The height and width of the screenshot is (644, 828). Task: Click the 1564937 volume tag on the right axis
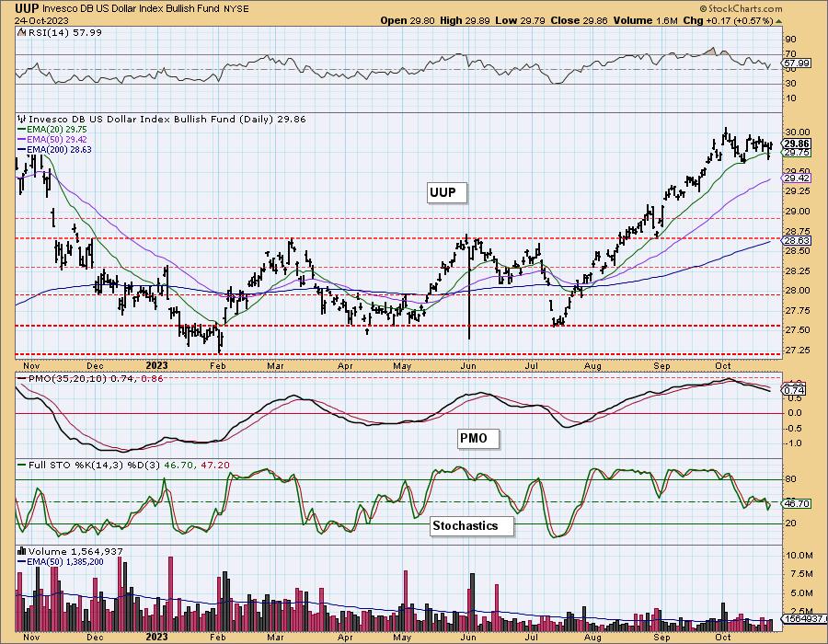click(805, 619)
